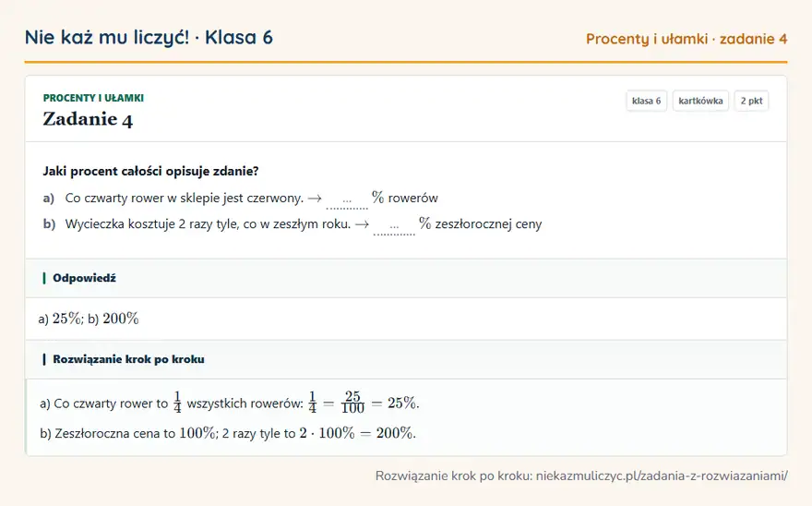Click sentence 'Co czwarty rower w sklepie jest czerwony.'
This screenshot has width=812, height=506.
[x=185, y=198]
